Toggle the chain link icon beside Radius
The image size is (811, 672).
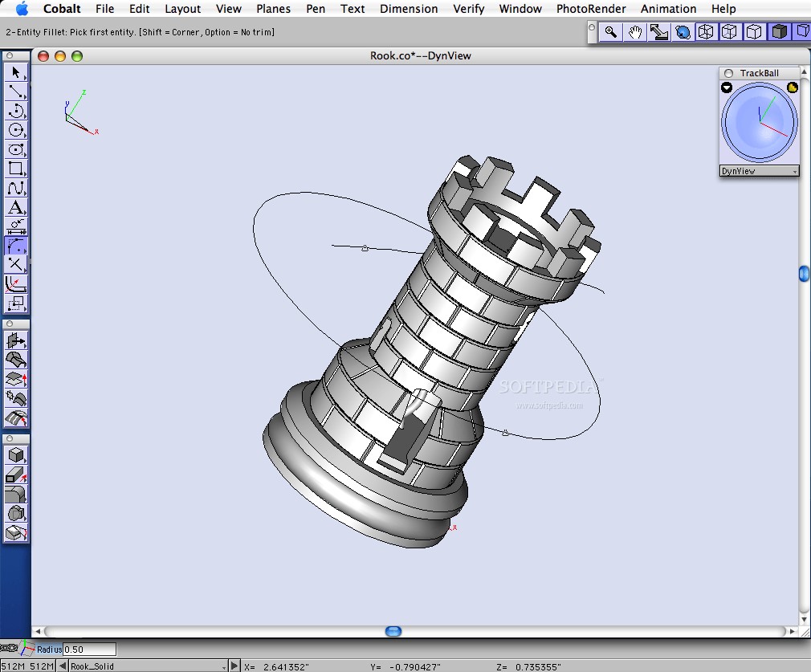pos(9,649)
